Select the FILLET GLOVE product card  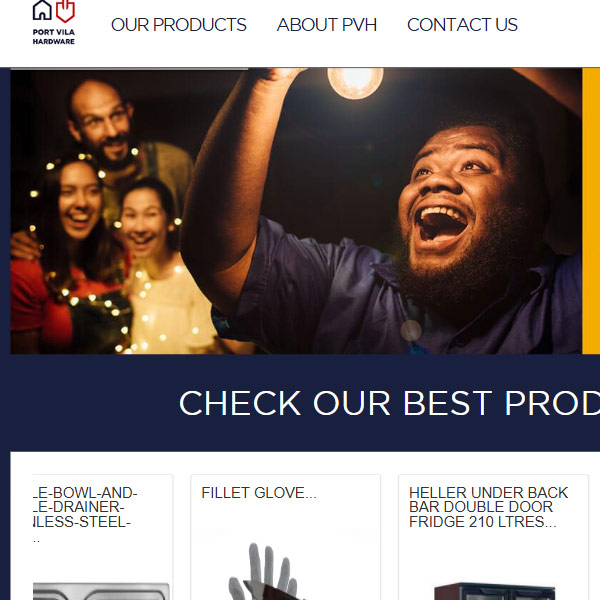[285, 537]
